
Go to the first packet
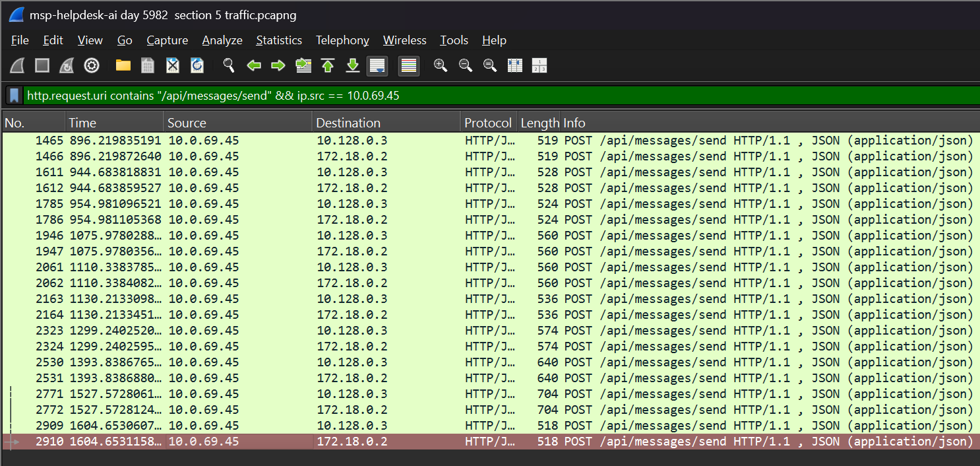tap(328, 65)
